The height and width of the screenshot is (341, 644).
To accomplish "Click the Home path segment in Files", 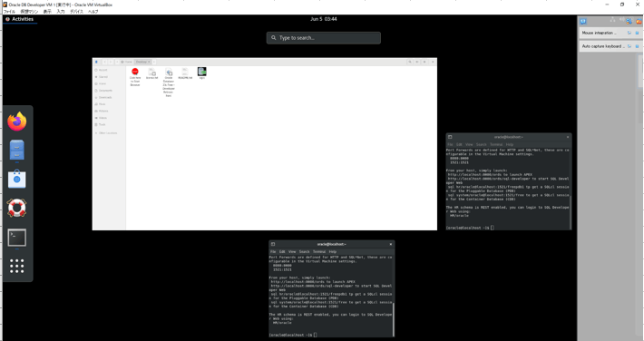I will pos(127,62).
